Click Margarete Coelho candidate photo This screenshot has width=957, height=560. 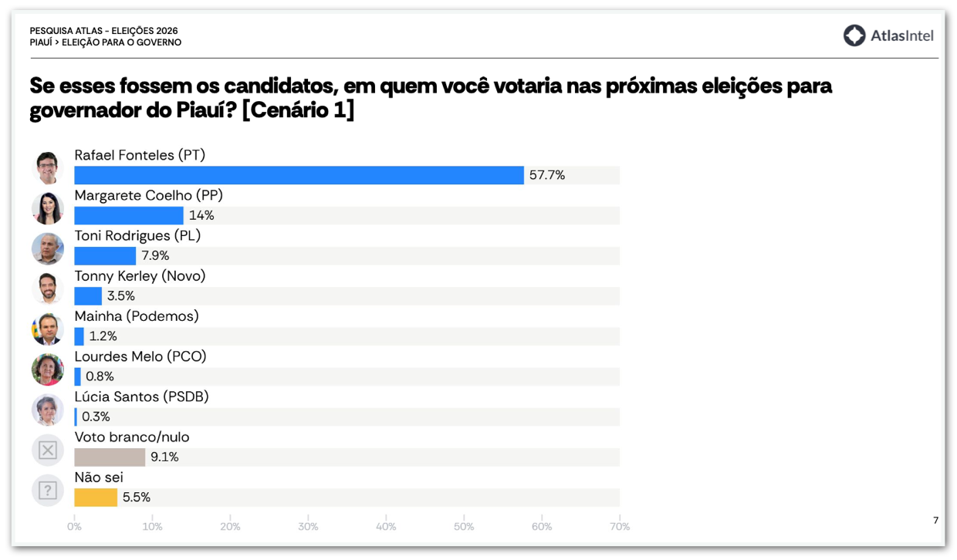click(48, 208)
